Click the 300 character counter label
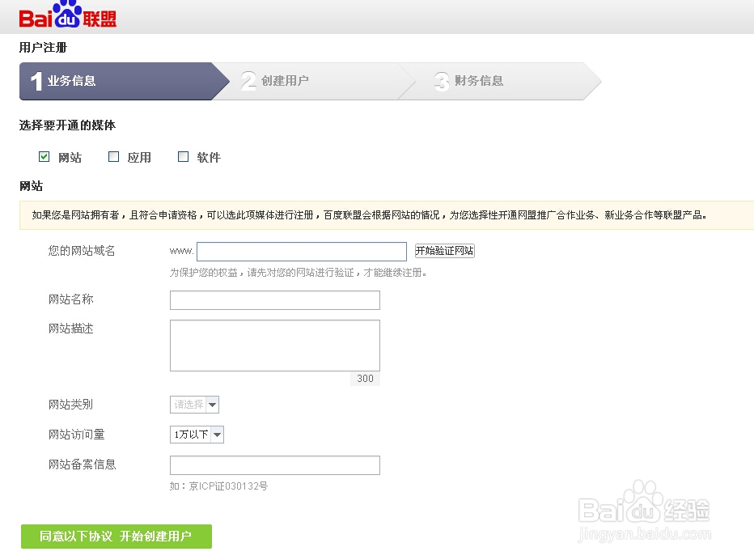Screen dimensions: 754x560 click(x=365, y=379)
